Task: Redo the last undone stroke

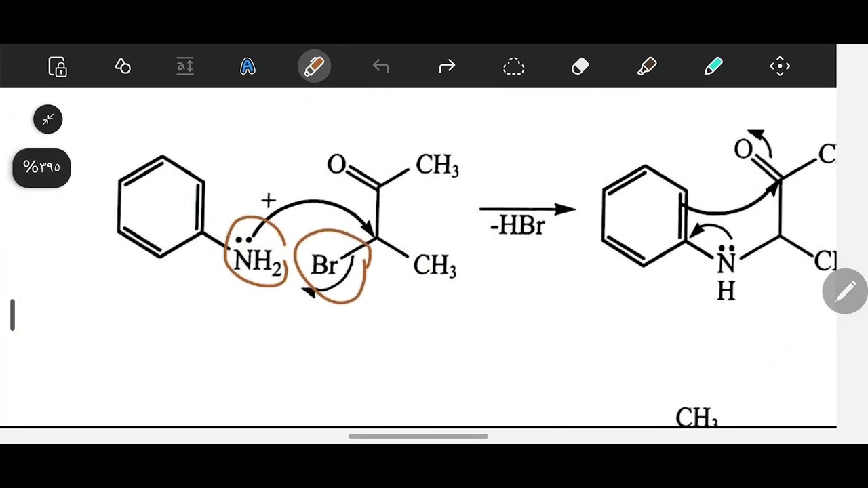Action: click(x=447, y=66)
